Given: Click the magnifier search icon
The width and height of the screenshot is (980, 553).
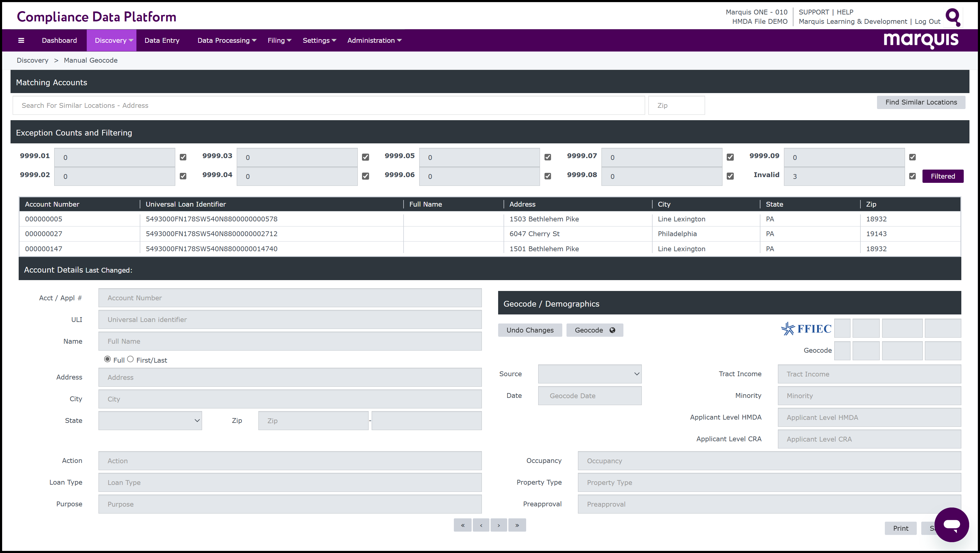Looking at the screenshot, I should (952, 17).
